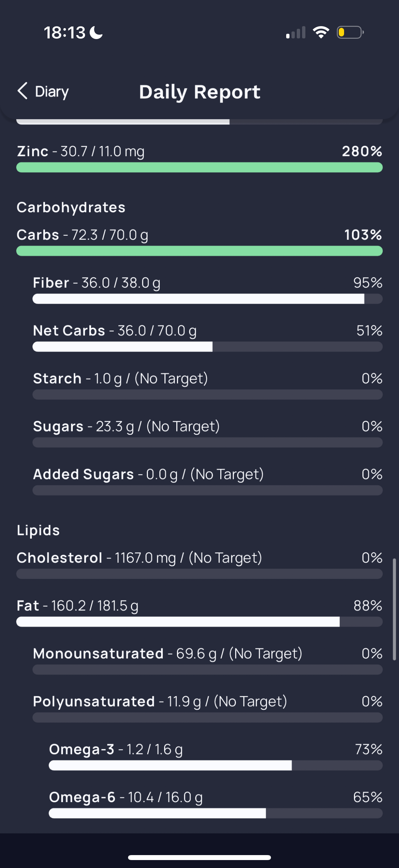The height and width of the screenshot is (868, 399).
Task: Tap the Carbs progress bar
Action: click(x=199, y=251)
